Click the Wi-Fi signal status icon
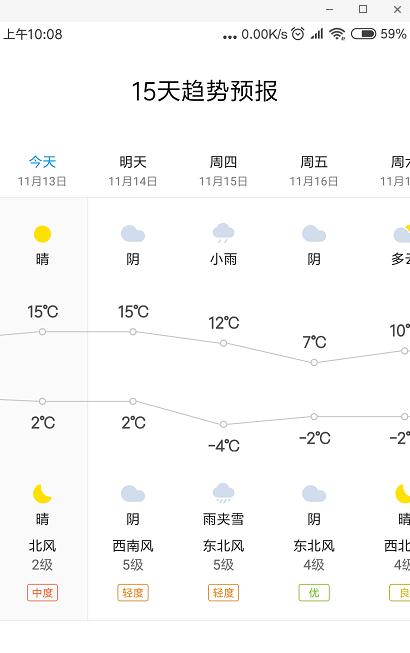 [337, 34]
